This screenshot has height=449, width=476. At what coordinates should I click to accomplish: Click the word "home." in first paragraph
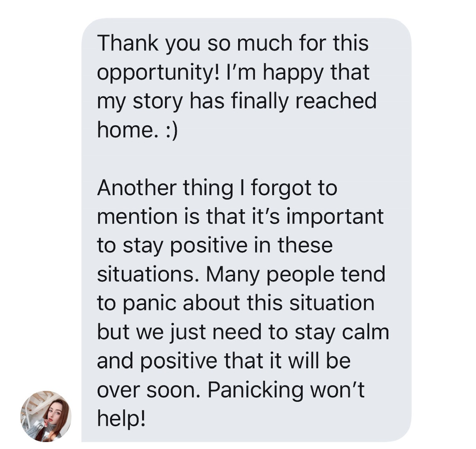pos(130,130)
